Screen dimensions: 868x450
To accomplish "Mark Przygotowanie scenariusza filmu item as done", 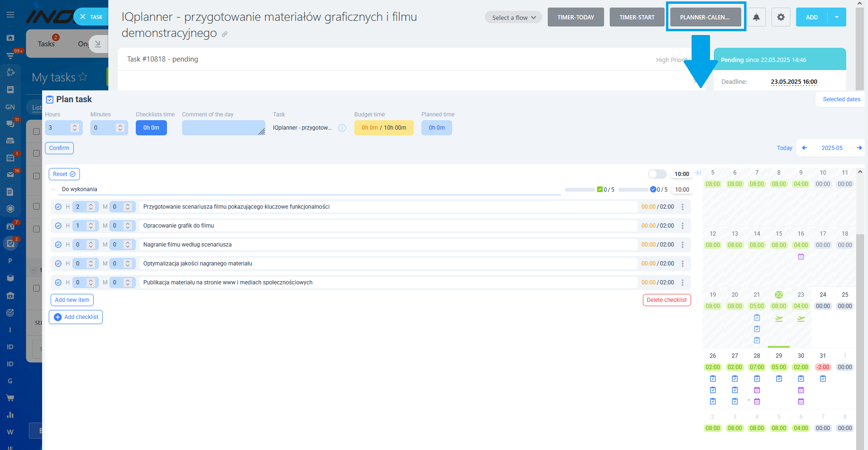I will tap(58, 207).
